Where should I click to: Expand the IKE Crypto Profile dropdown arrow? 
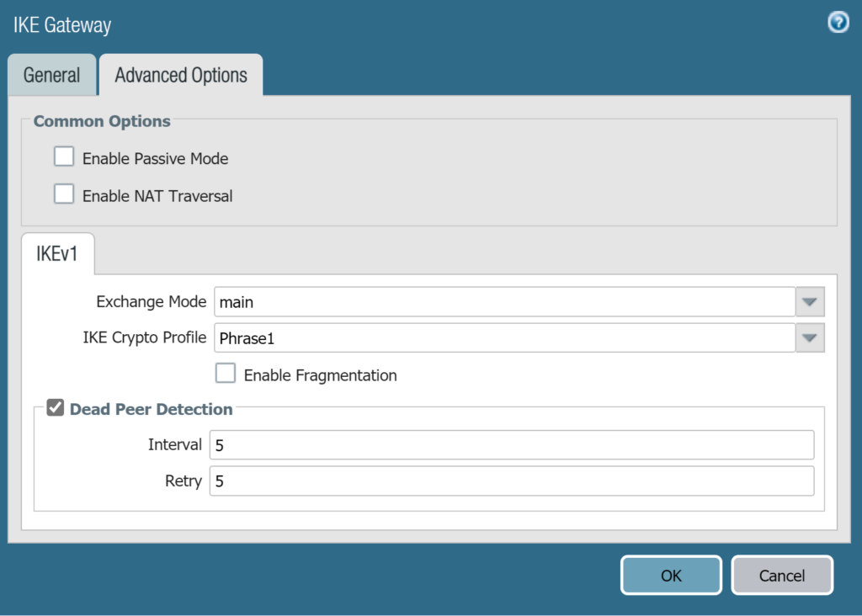pyautogui.click(x=810, y=338)
